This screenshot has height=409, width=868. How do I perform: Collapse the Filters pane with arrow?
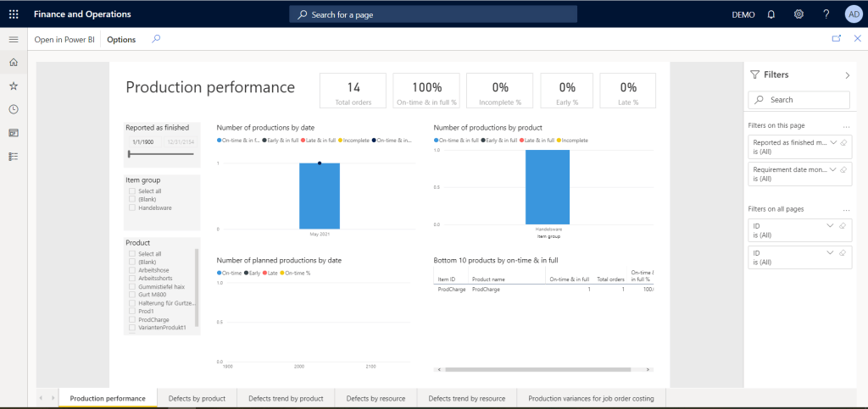(847, 75)
